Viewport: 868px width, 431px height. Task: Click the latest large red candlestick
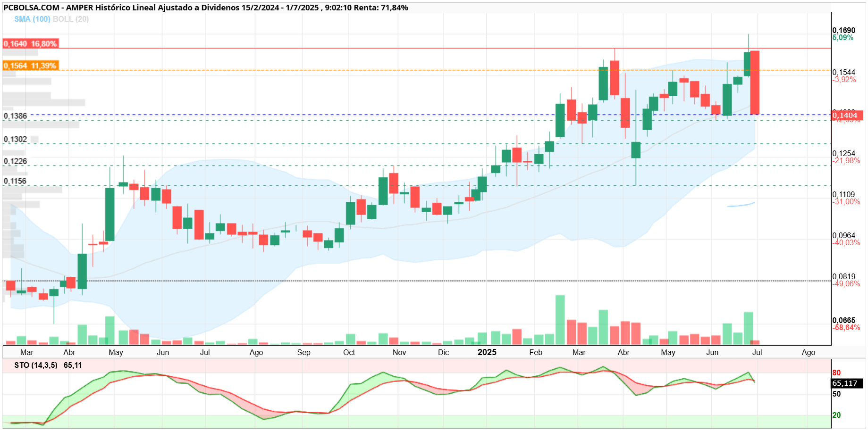point(755,83)
